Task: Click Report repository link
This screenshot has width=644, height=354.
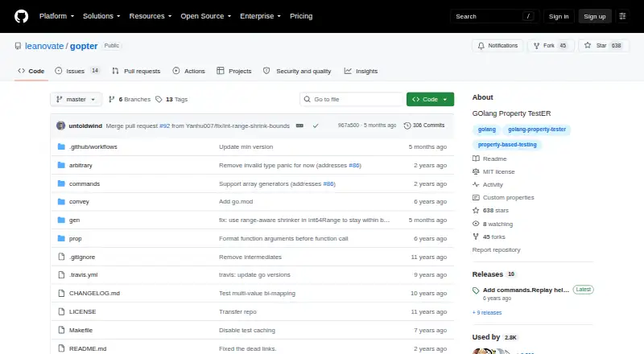Action: [x=496, y=249]
